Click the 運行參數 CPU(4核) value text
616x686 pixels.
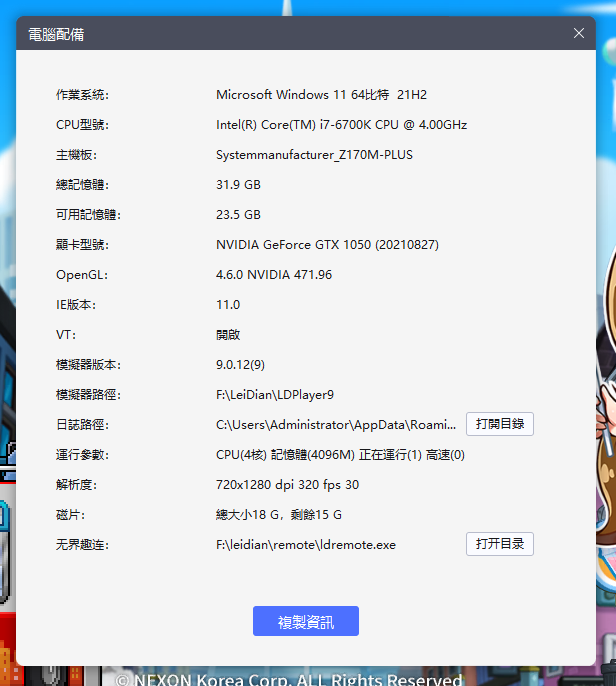click(340, 455)
